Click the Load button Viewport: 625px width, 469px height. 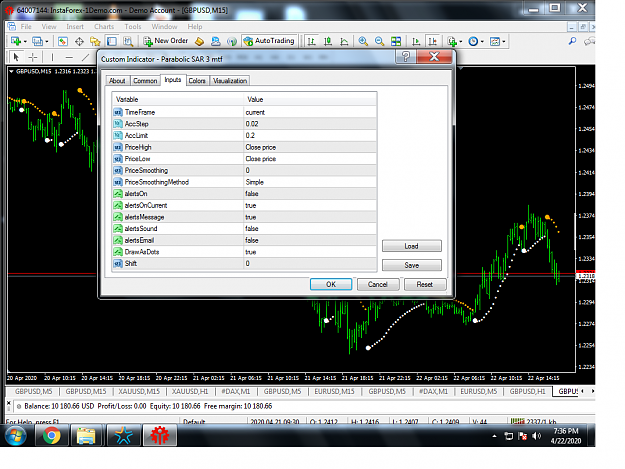[x=412, y=246]
